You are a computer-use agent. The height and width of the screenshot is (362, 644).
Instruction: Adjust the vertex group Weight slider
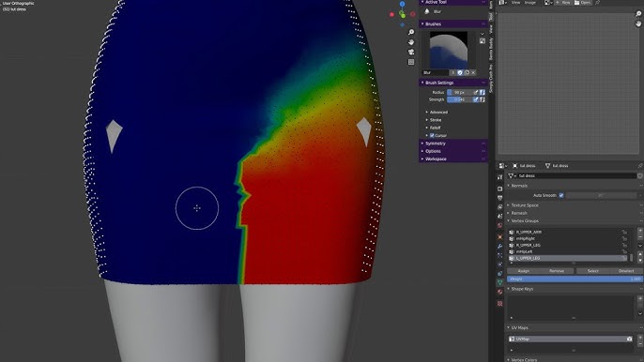coord(575,279)
